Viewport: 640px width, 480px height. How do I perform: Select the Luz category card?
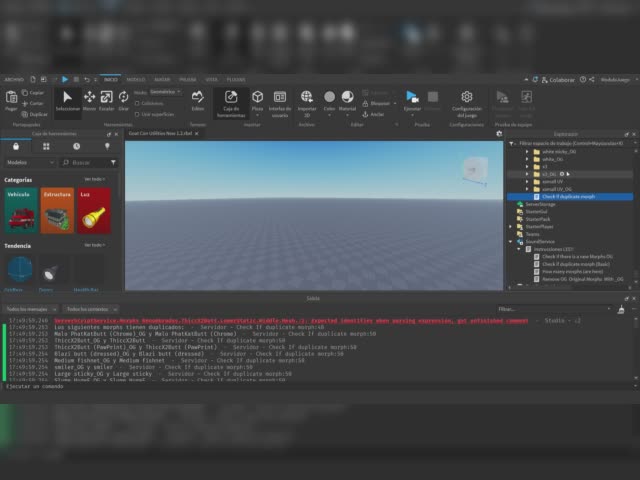click(x=94, y=211)
